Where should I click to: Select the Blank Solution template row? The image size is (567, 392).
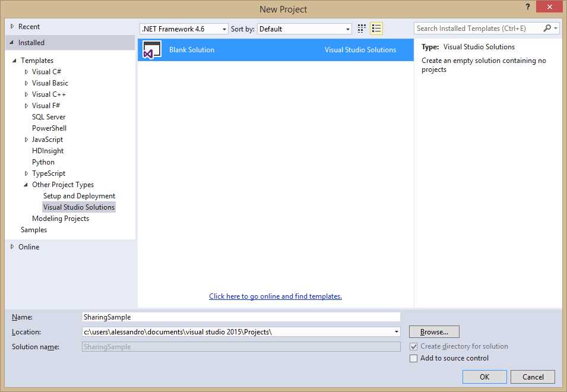click(x=275, y=50)
